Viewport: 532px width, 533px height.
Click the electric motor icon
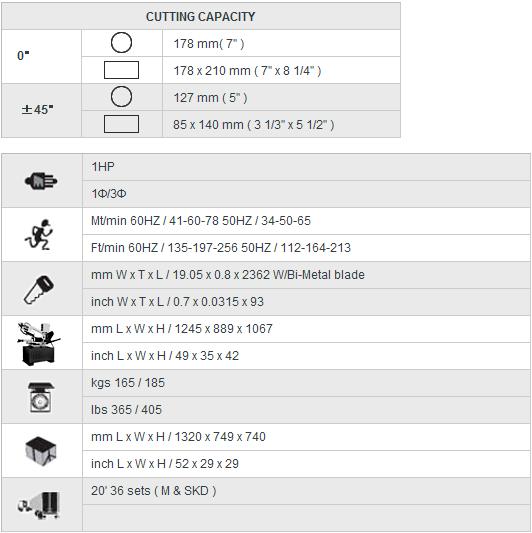coord(41,180)
